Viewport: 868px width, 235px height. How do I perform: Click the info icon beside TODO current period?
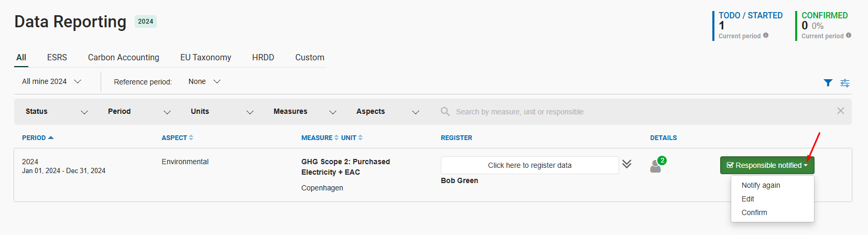(x=766, y=36)
